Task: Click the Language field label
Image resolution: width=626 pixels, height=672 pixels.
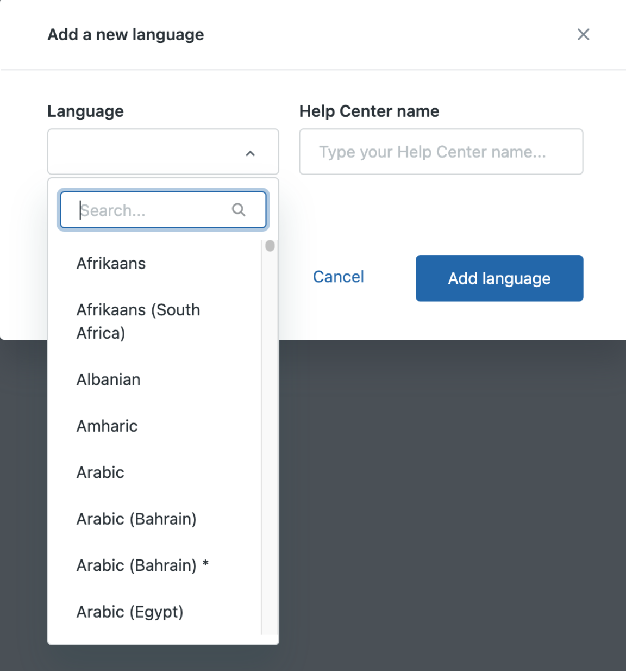Action: (x=86, y=111)
